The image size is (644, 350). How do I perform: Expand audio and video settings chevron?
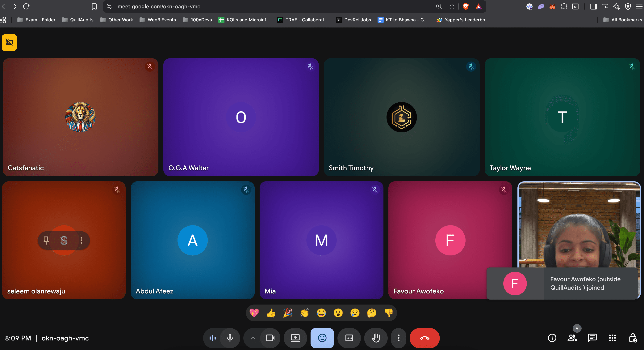click(253, 338)
